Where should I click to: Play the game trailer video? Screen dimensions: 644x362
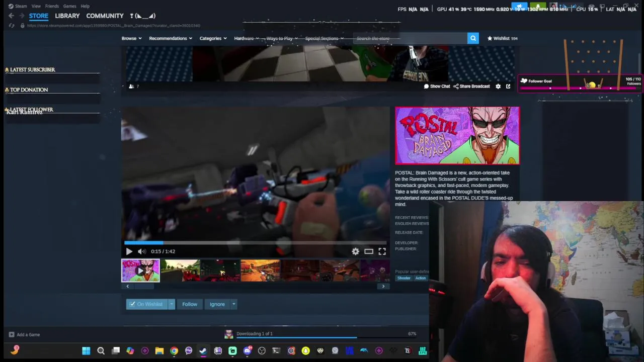(x=129, y=251)
